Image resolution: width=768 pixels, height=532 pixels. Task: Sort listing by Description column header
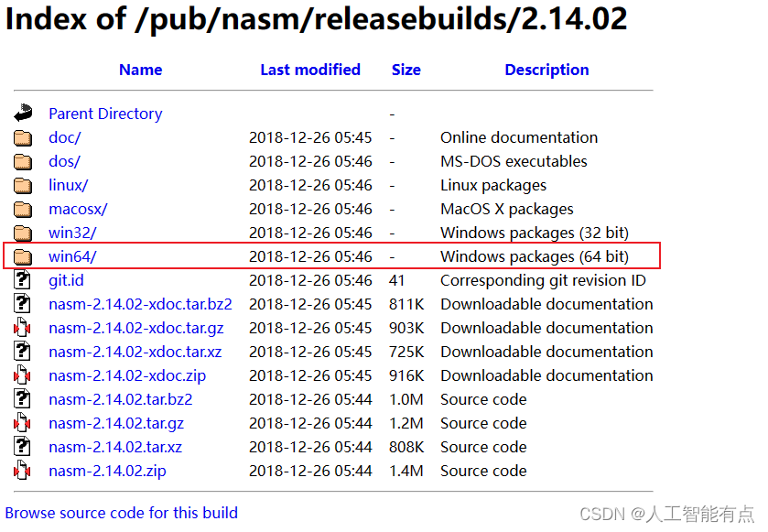pos(546,70)
